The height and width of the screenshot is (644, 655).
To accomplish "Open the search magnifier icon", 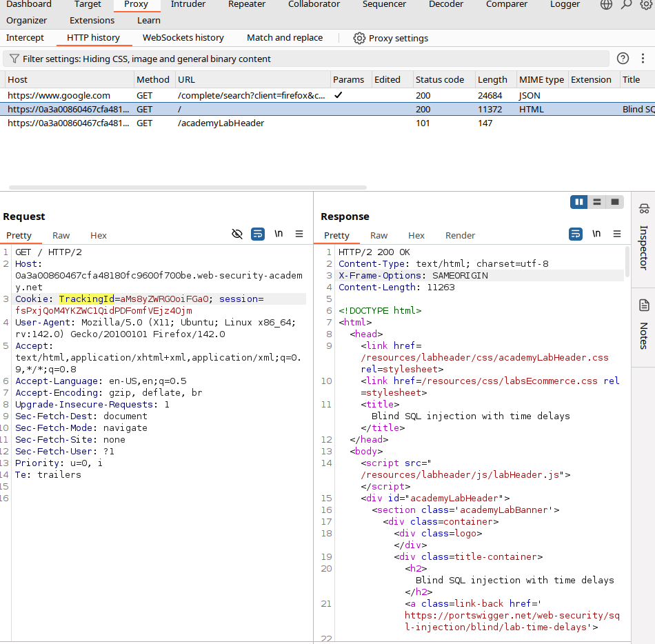I will tap(626, 5).
